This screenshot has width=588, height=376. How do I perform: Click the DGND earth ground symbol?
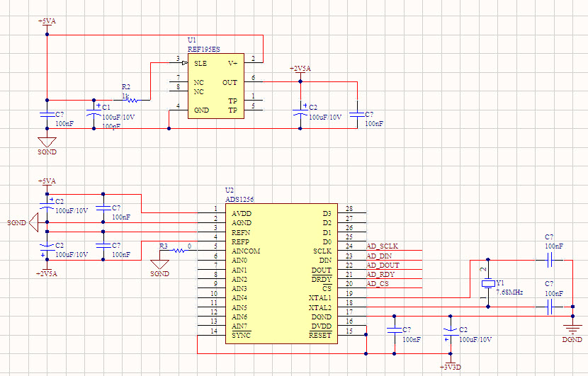click(x=572, y=329)
